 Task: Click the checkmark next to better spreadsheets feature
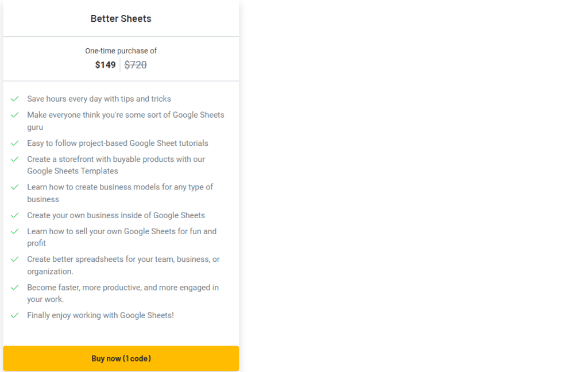click(x=14, y=259)
